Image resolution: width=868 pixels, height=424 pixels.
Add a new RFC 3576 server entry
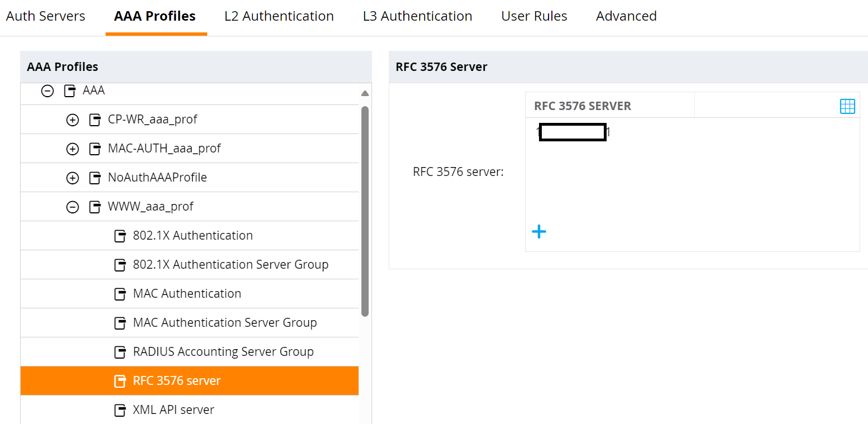[539, 231]
